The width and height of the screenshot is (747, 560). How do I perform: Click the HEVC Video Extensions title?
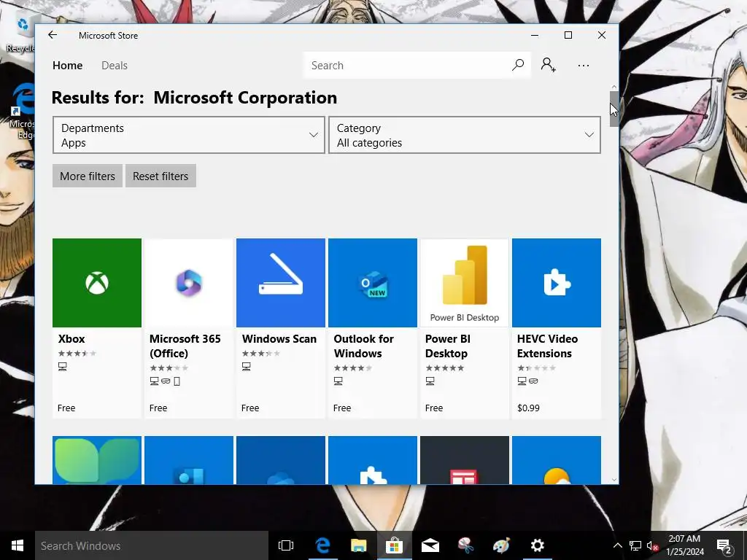[x=547, y=346]
